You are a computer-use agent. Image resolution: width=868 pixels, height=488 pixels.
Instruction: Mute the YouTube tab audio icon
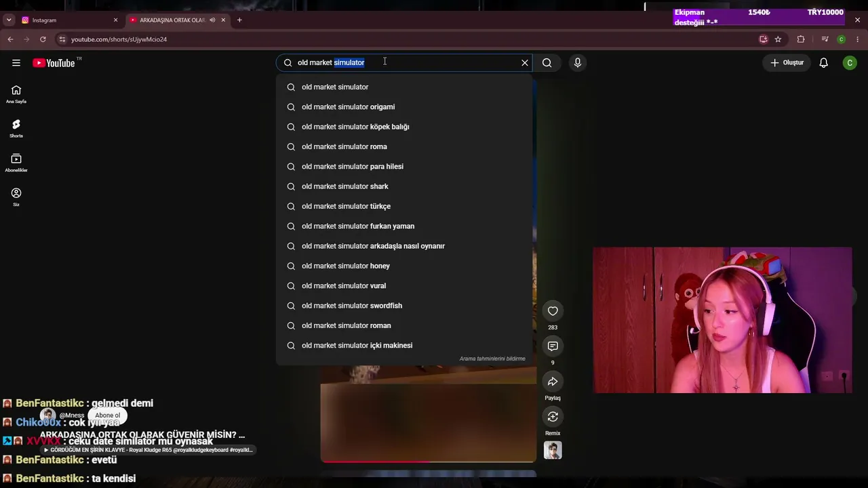coord(212,20)
